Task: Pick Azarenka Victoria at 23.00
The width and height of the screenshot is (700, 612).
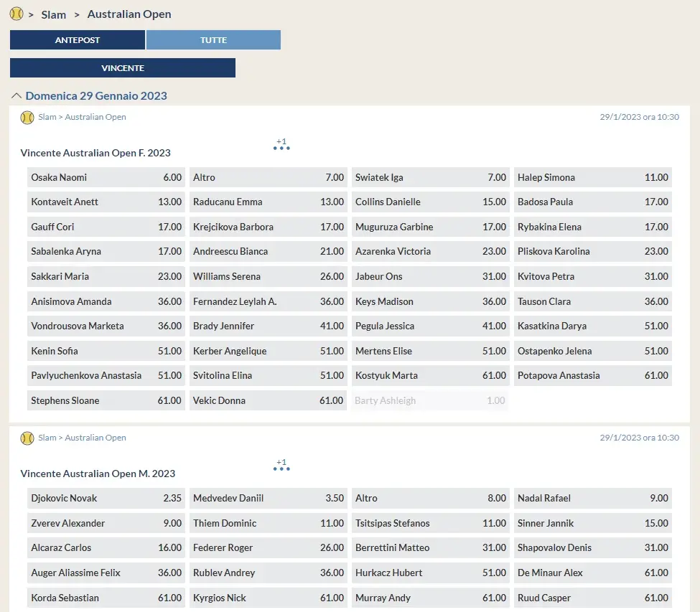Action: [x=431, y=251]
